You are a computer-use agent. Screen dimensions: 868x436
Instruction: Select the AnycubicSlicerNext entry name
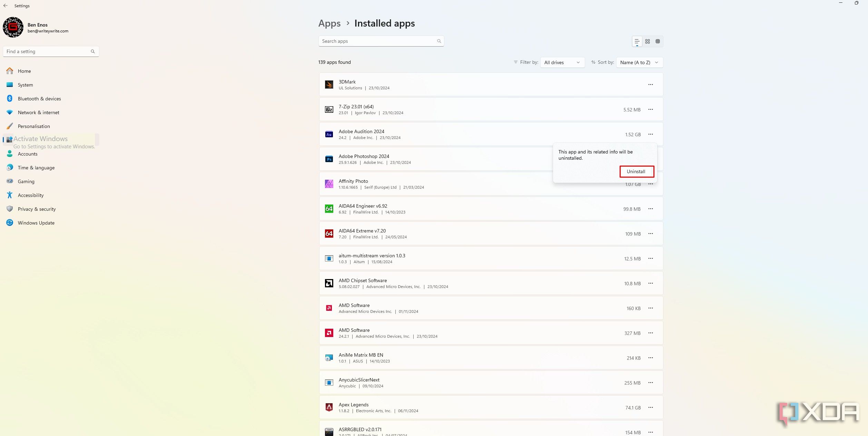click(x=359, y=380)
